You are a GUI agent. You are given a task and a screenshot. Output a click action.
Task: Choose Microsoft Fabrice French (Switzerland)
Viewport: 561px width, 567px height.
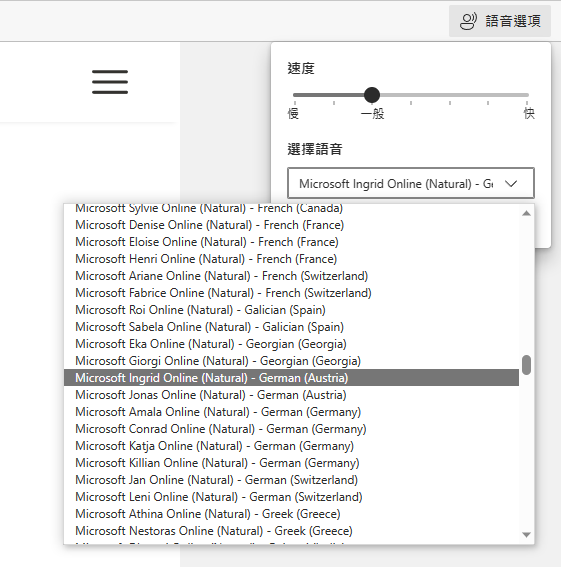292,293
